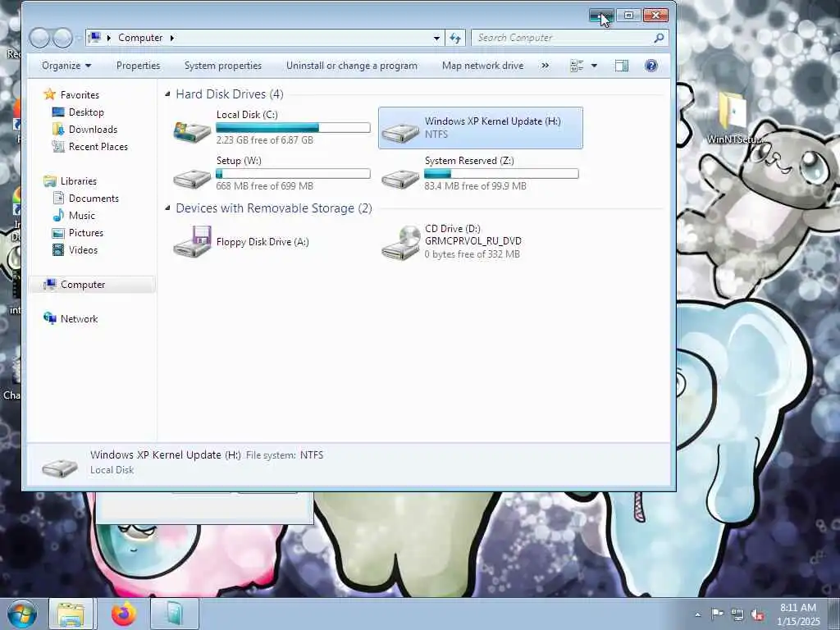Image resolution: width=840 pixels, height=630 pixels.
Task: Open Help with the question mark icon
Action: tap(651, 66)
